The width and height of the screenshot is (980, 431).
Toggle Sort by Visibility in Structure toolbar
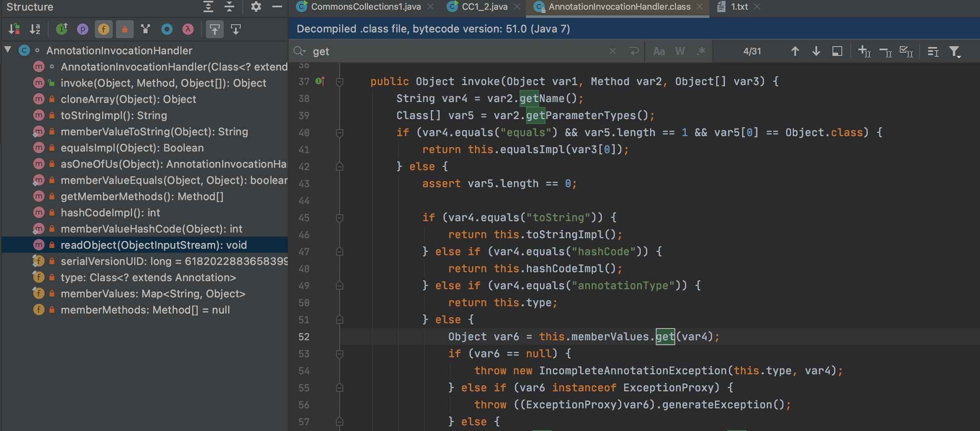point(14,29)
